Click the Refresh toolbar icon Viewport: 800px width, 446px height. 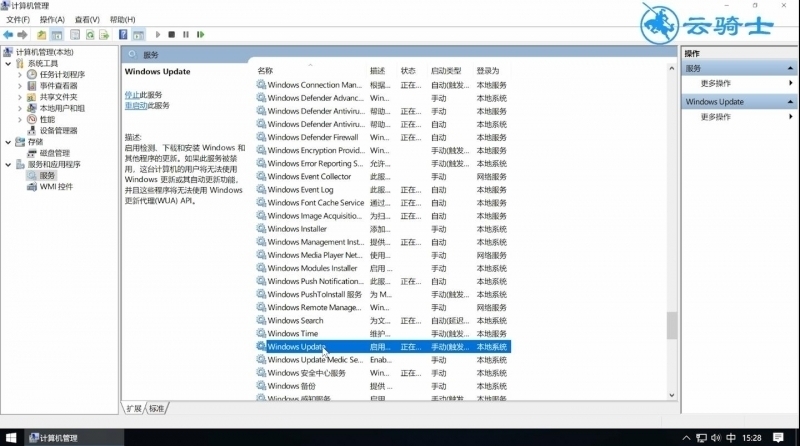[x=90, y=35]
